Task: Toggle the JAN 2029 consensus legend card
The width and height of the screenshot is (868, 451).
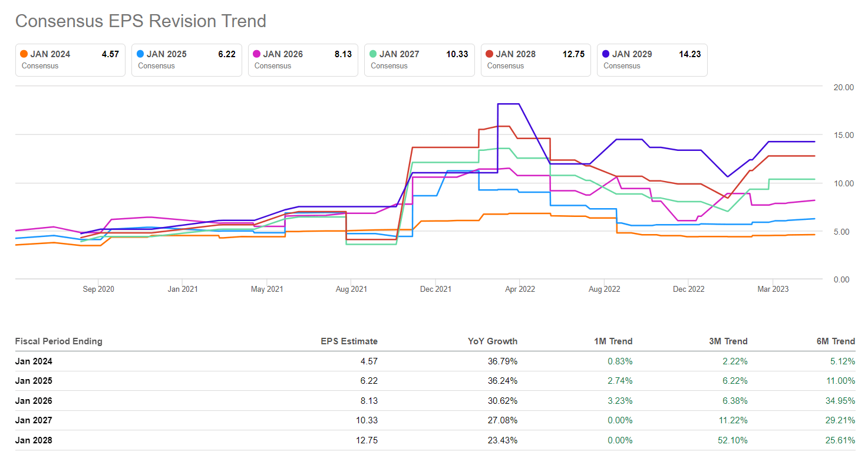Action: [652, 60]
